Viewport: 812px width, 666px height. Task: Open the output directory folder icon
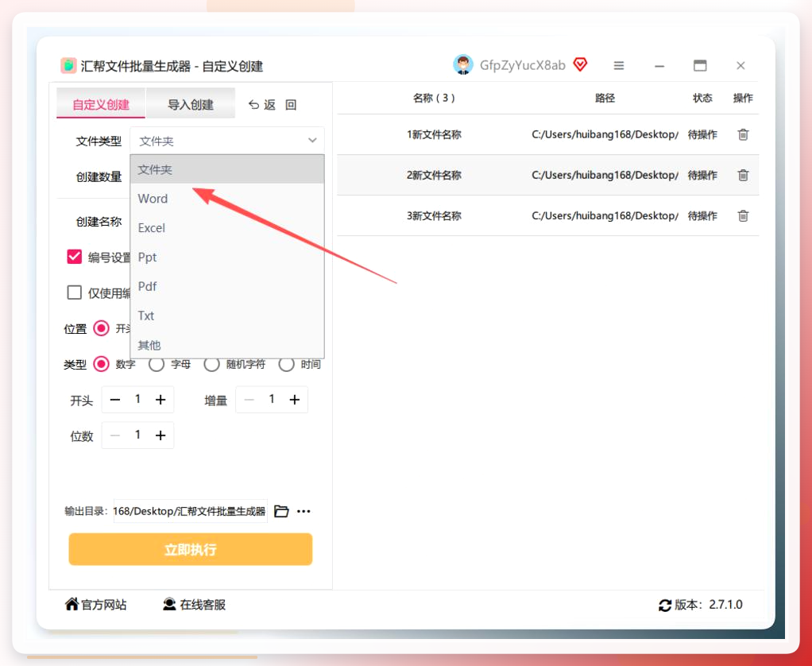[x=281, y=511]
